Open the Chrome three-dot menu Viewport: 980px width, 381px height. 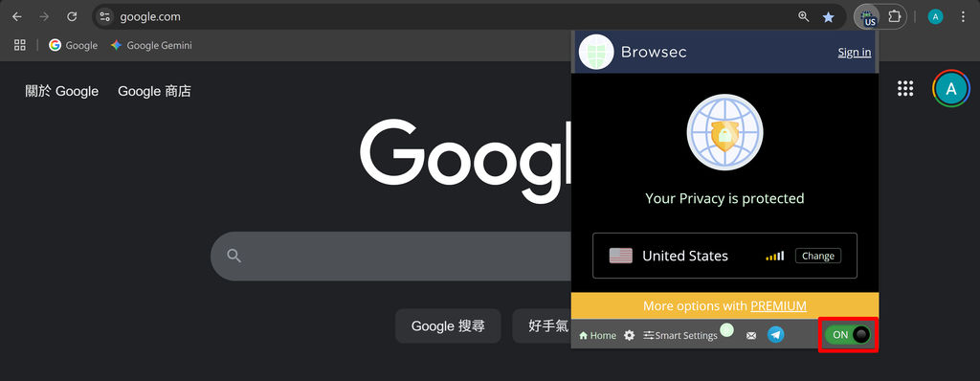pos(963,17)
